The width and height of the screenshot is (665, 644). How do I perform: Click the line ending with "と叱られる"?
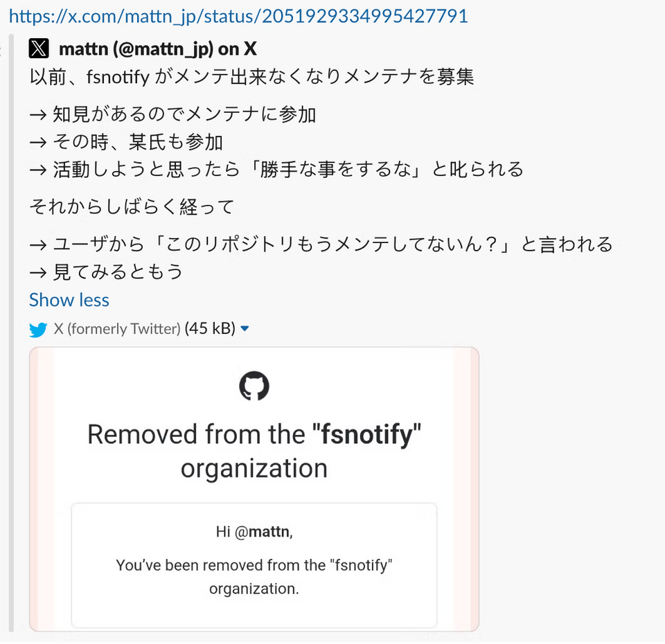276,169
